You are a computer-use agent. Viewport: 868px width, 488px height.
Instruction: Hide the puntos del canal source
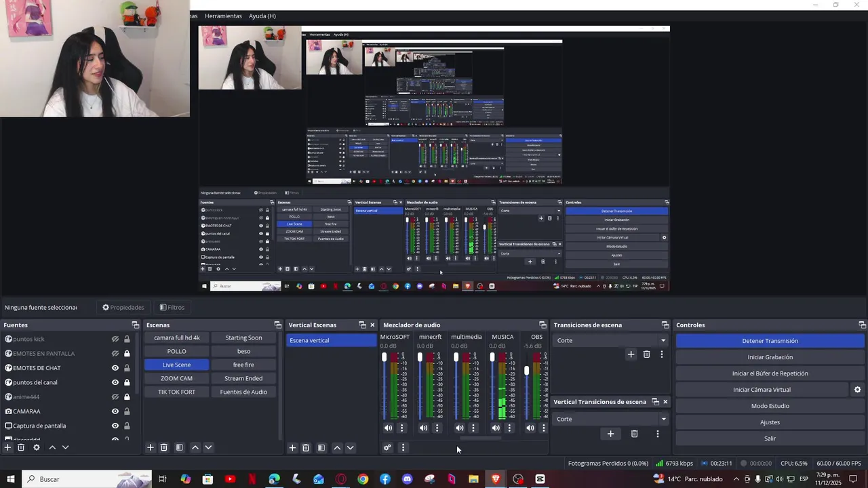pos(115,382)
